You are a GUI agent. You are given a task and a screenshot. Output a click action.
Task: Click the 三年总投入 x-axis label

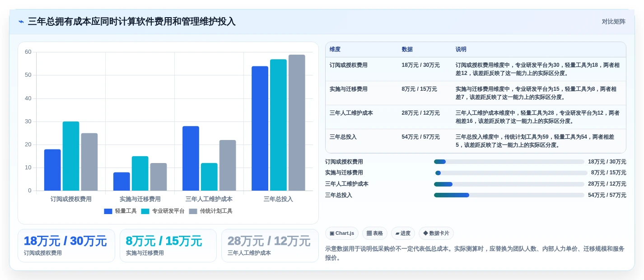click(x=278, y=199)
